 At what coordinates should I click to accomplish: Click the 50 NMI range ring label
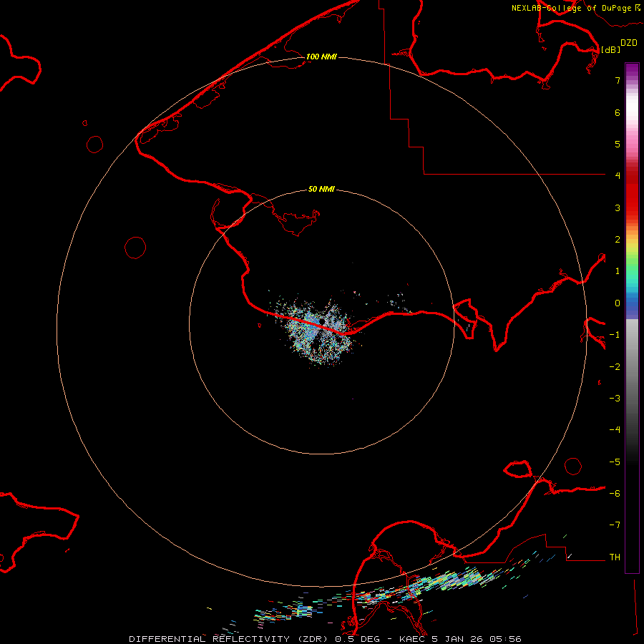tap(321, 189)
